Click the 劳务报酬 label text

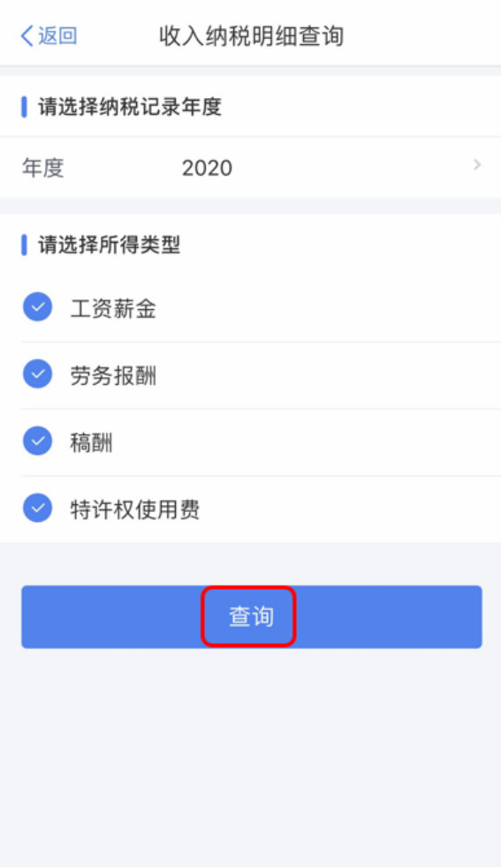pyautogui.click(x=113, y=376)
